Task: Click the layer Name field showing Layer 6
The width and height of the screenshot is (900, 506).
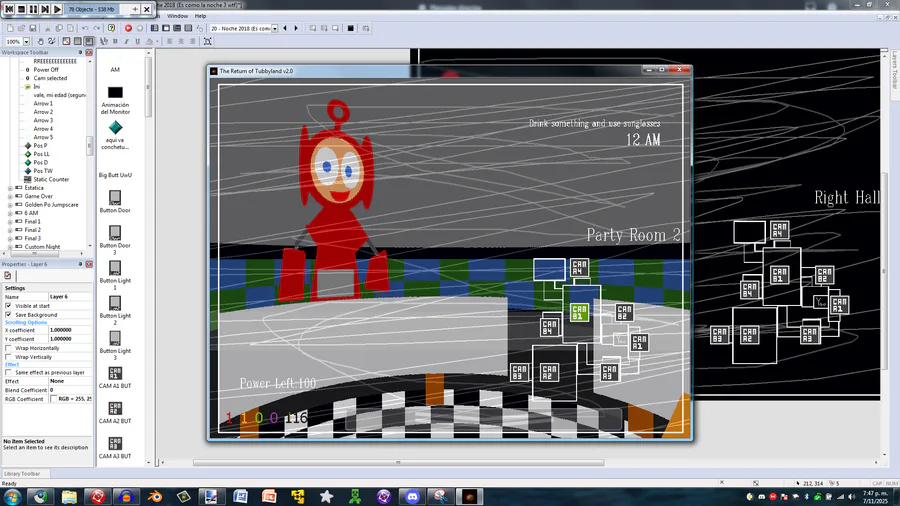Action: 70,297
